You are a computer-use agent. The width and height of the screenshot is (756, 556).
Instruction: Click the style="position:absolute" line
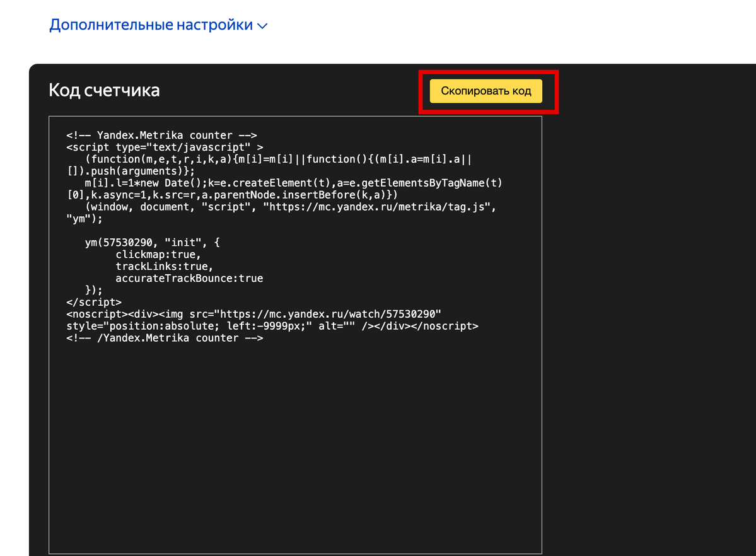coord(272,326)
